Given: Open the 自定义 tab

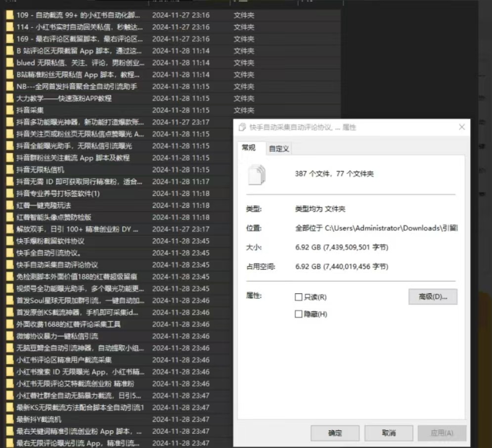Looking at the screenshot, I should (x=279, y=148).
